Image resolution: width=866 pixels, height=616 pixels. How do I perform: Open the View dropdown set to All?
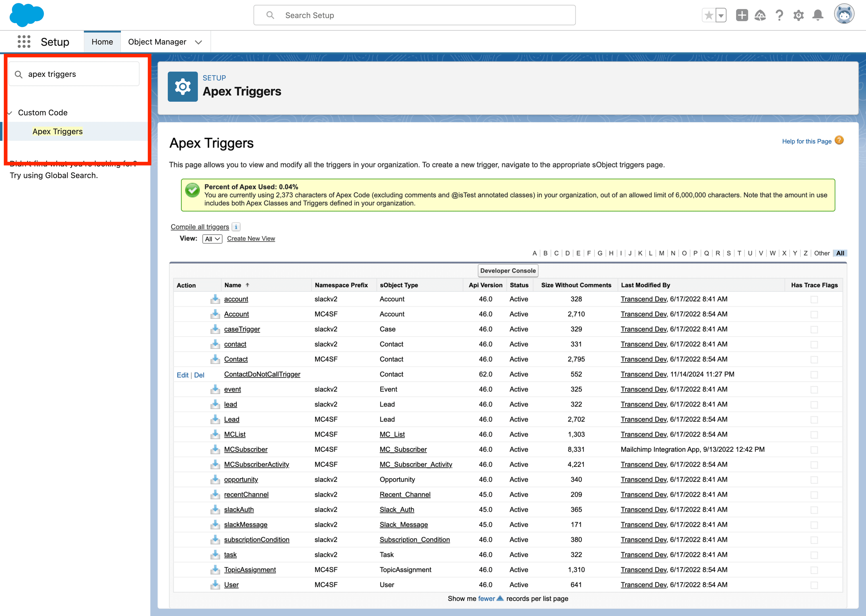pyautogui.click(x=212, y=239)
